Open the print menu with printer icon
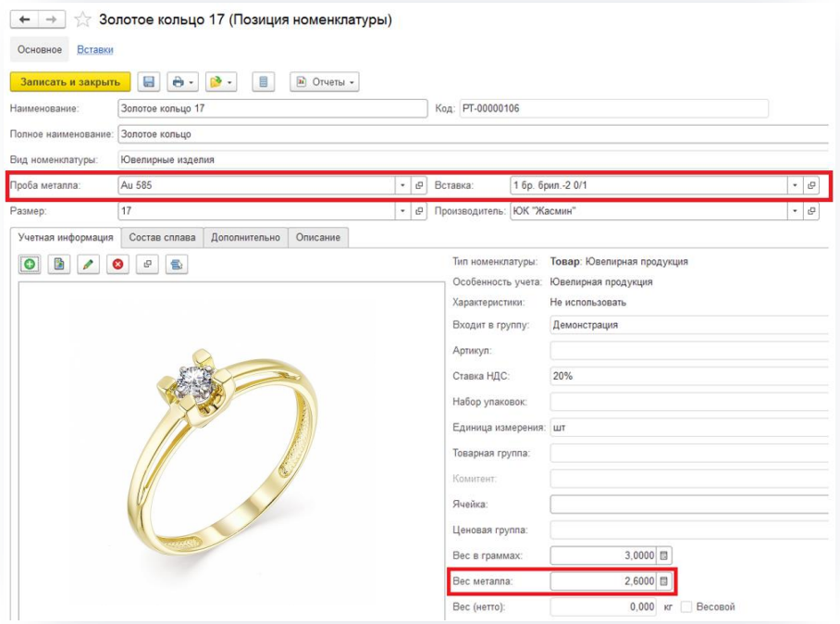This screenshot has height=624, width=840. tap(182, 82)
